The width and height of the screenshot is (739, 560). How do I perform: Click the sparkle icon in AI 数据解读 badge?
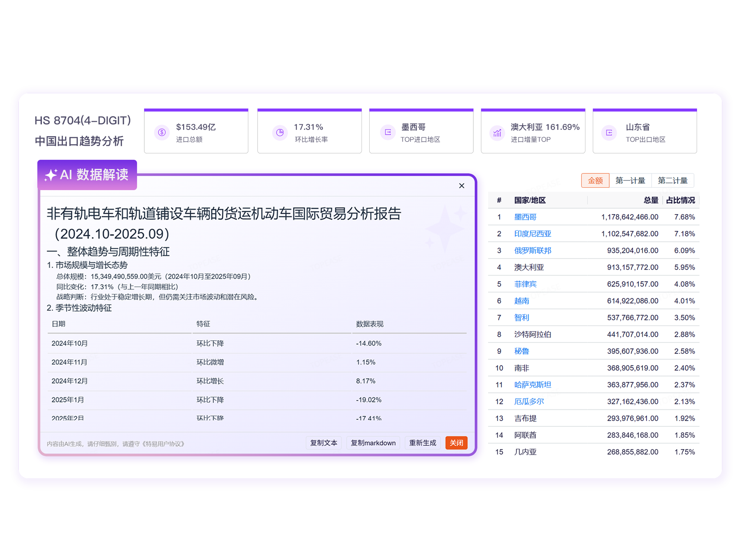[x=51, y=175]
